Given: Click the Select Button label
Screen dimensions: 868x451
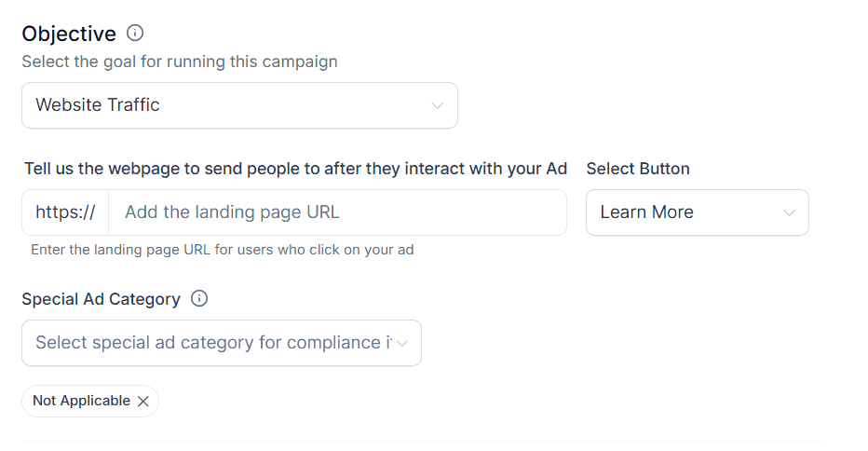Looking at the screenshot, I should [638, 169].
